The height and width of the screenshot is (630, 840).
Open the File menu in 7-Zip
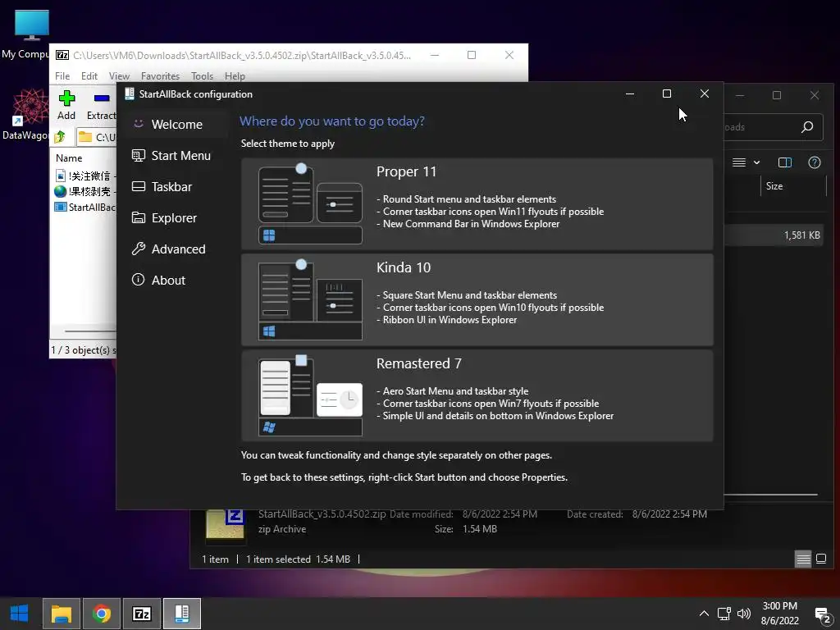[x=62, y=76]
